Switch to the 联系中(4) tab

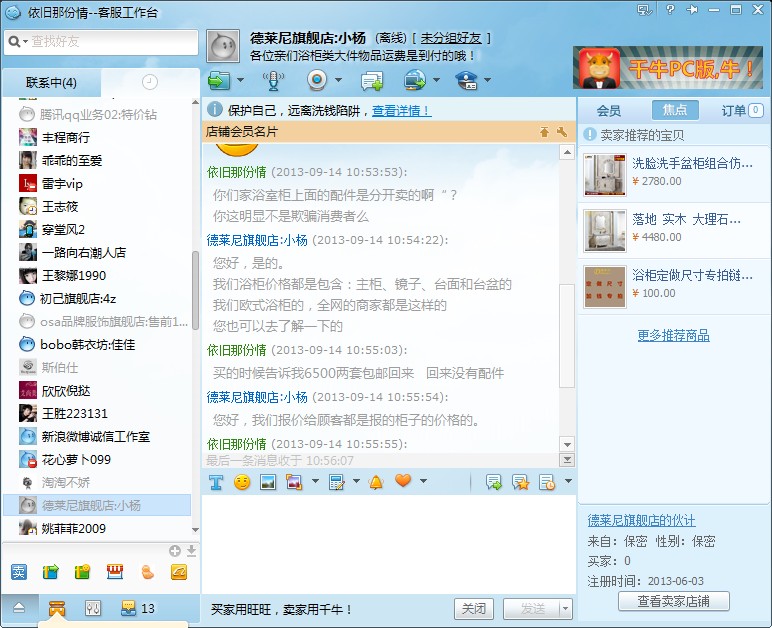51,82
